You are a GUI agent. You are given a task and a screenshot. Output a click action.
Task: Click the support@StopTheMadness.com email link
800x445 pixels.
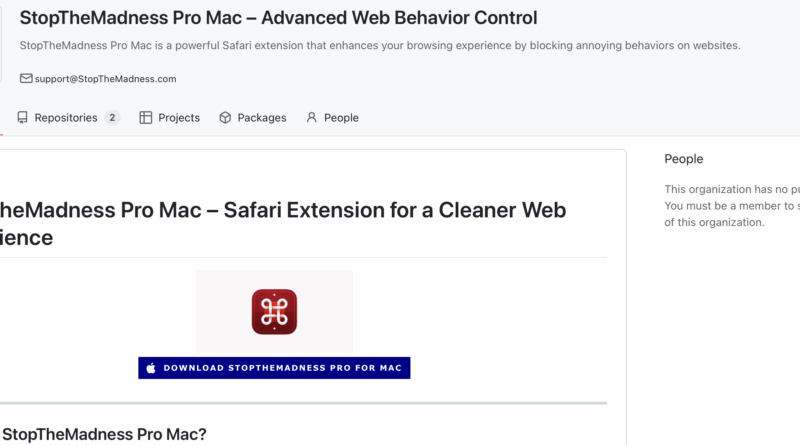[106, 79]
